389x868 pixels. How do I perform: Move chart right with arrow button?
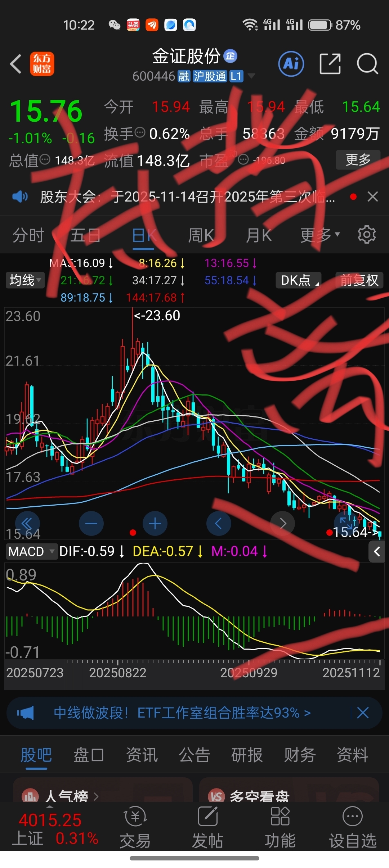point(282,523)
